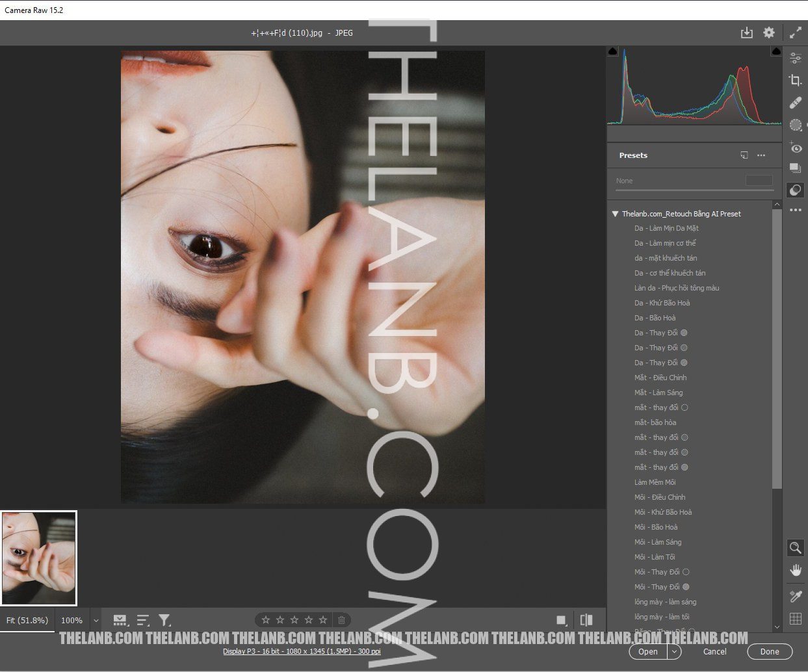The height and width of the screenshot is (672, 808).
Task: Select the Healing tool bandage icon
Action: (x=795, y=103)
